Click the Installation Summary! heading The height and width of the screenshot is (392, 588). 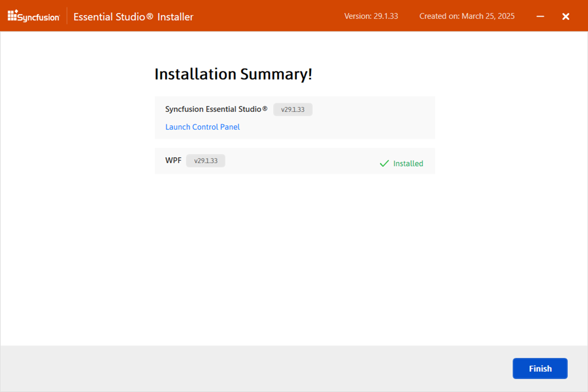pyautogui.click(x=233, y=74)
